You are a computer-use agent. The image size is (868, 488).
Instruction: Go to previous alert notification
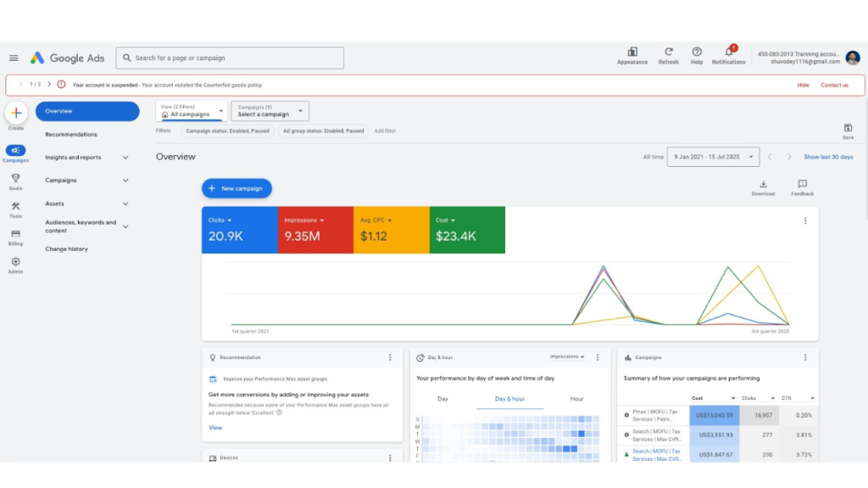click(21, 85)
